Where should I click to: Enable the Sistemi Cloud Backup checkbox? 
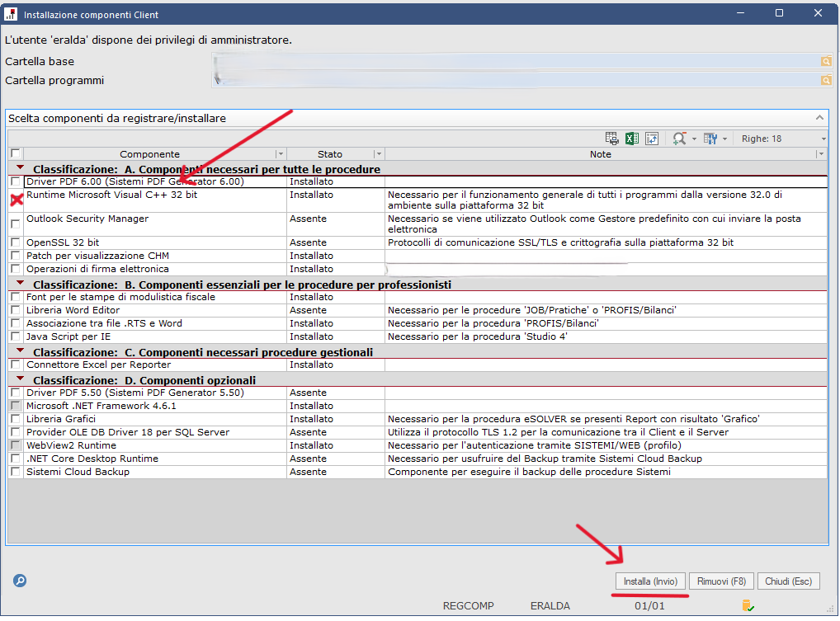click(16, 472)
